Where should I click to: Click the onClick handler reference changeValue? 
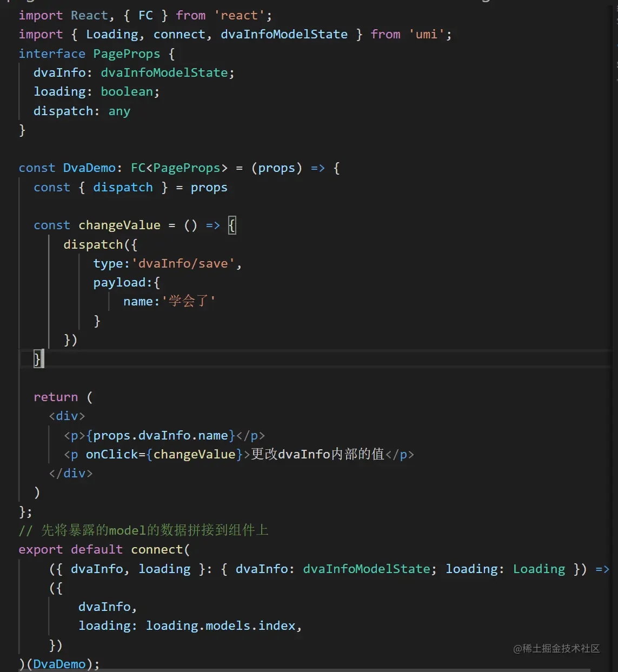coord(195,454)
